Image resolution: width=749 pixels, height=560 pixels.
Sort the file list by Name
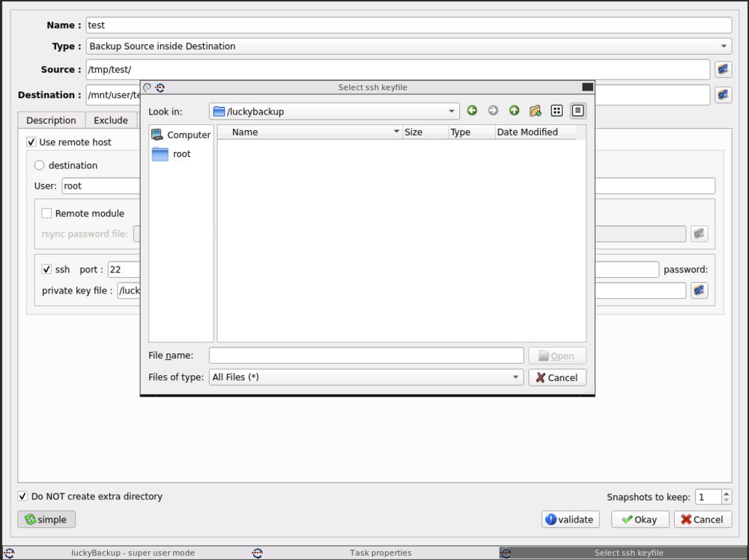pyautogui.click(x=309, y=133)
